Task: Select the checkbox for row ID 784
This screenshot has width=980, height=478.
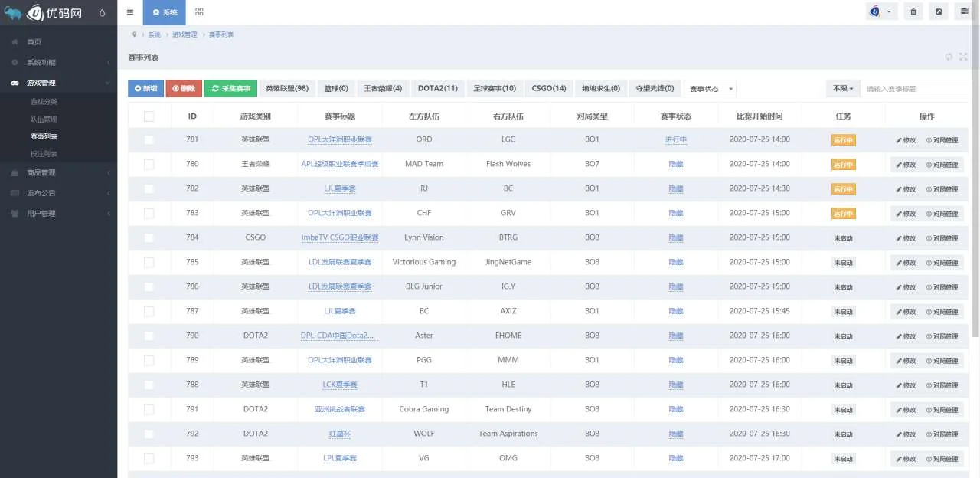Action: click(x=149, y=238)
